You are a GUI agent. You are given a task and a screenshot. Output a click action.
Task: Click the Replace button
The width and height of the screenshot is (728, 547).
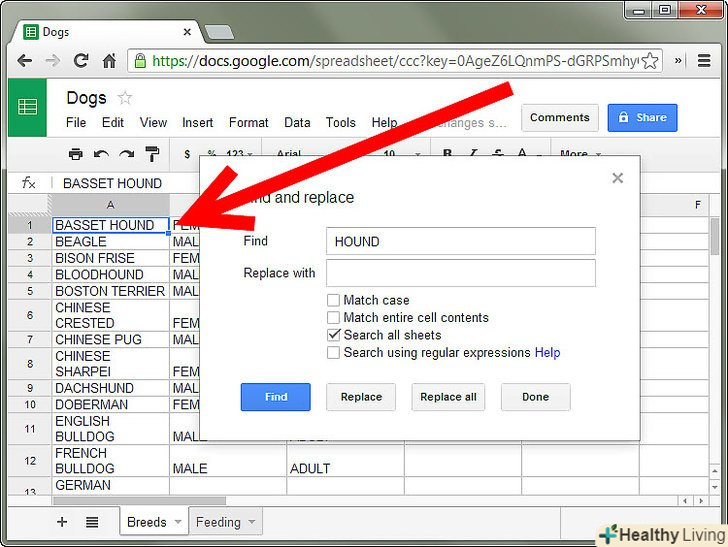[361, 397]
